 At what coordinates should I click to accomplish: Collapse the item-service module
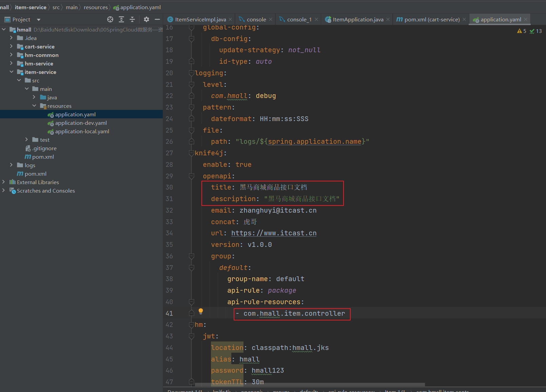11,72
